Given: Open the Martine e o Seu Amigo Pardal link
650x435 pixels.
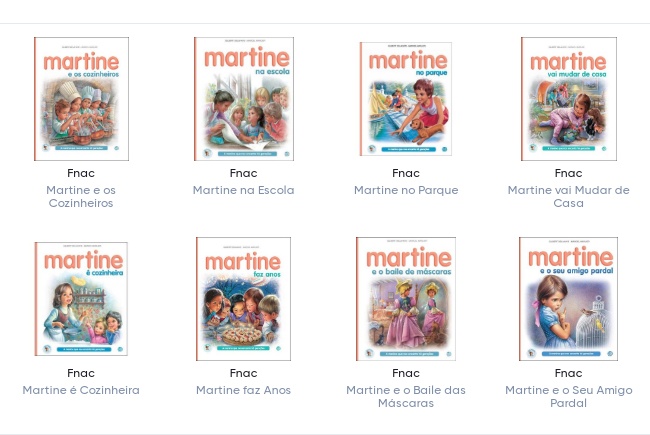Looking at the screenshot, I should [568, 396].
